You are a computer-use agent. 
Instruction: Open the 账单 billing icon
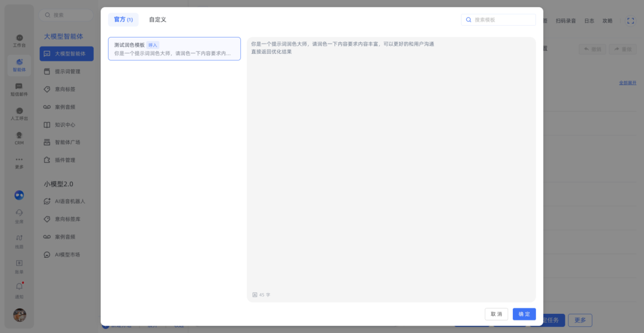tap(19, 265)
